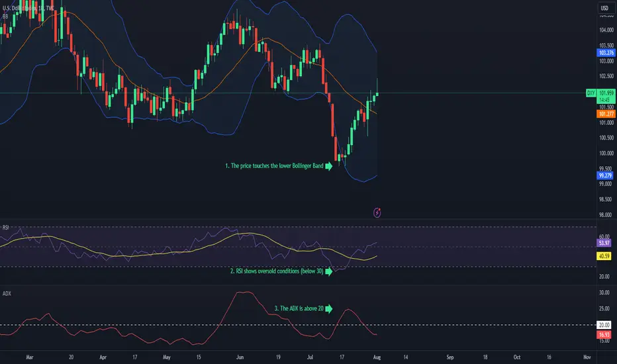Open the USD currency selector

[604, 8]
